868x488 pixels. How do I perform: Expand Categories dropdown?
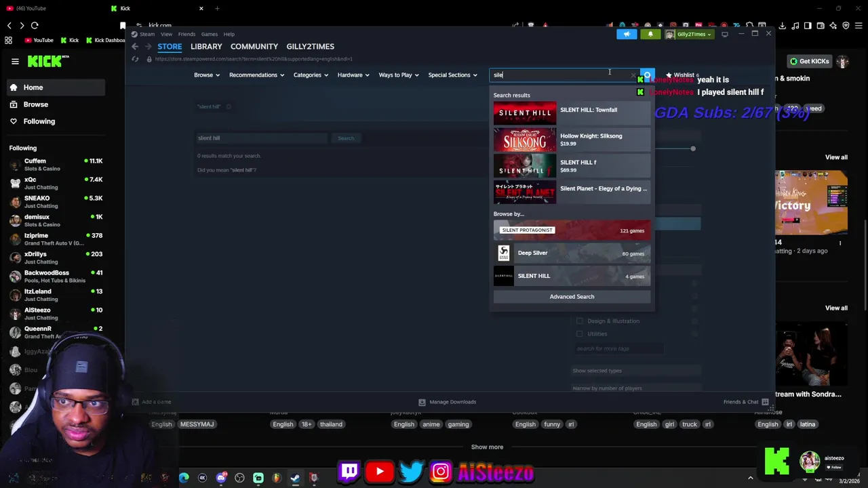point(311,75)
